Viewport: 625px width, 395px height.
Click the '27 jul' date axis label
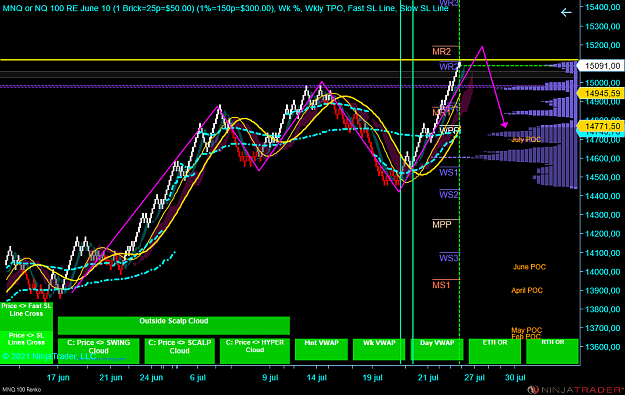click(474, 377)
